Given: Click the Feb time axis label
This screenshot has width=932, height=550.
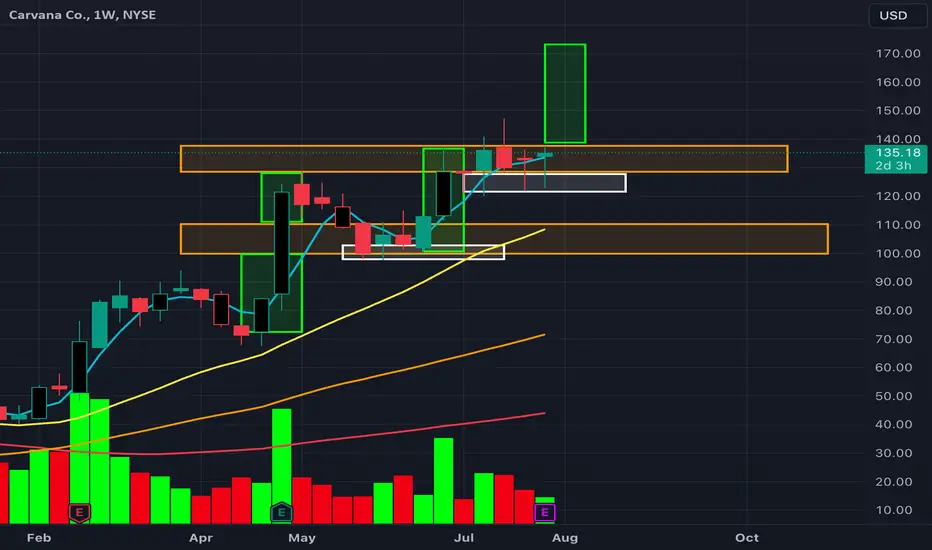Looking at the screenshot, I should pos(39,538).
